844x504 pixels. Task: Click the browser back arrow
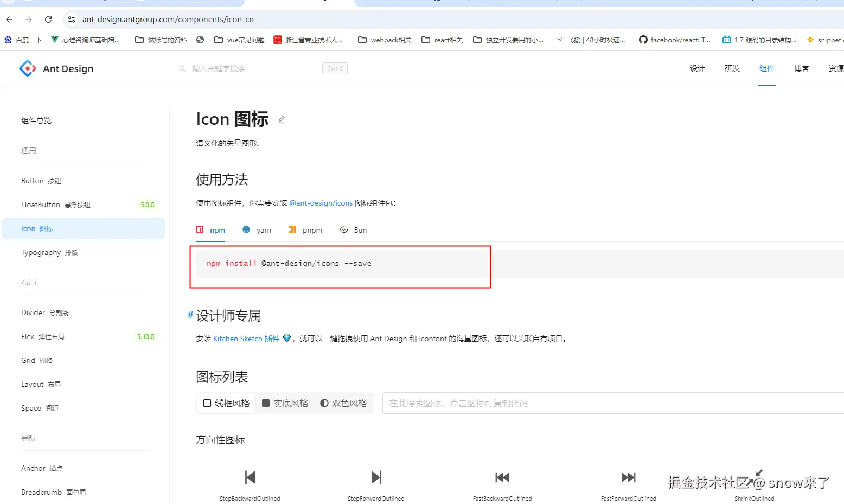[9, 20]
